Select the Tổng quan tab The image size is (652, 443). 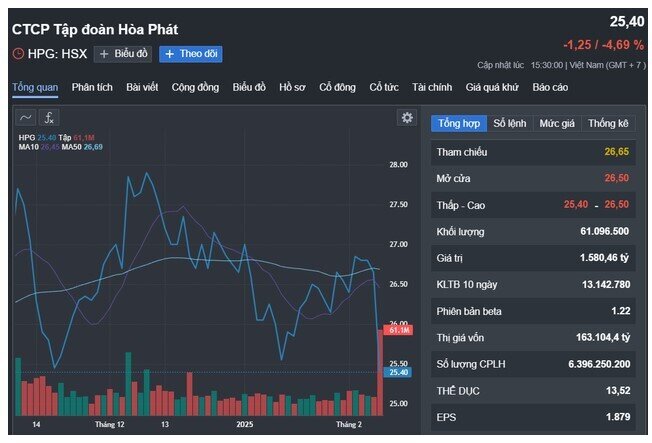click(x=35, y=87)
